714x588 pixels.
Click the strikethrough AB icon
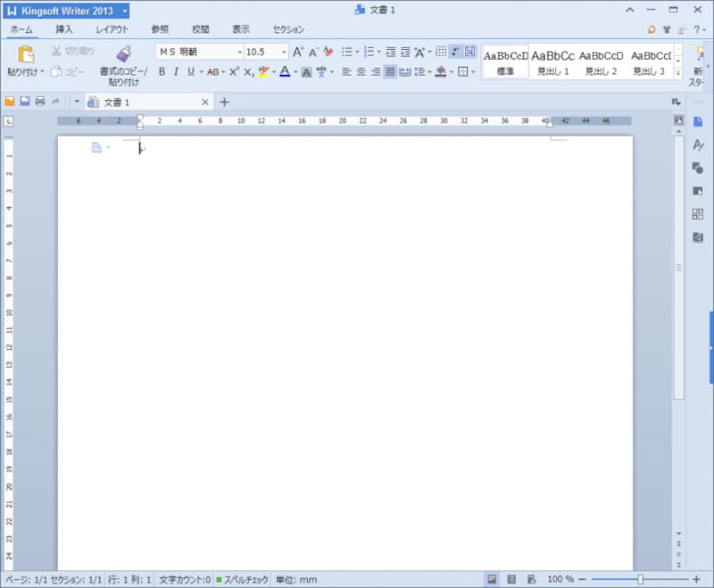coord(212,72)
